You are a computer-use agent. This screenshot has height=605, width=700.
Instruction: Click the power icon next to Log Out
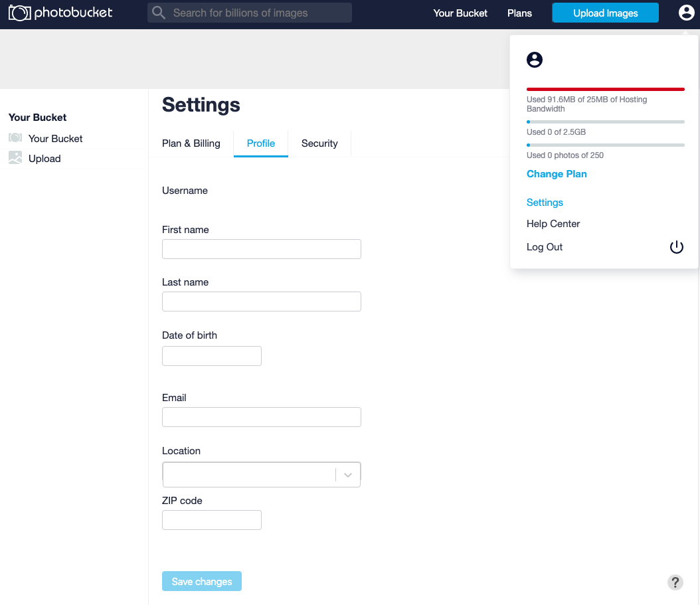(676, 246)
